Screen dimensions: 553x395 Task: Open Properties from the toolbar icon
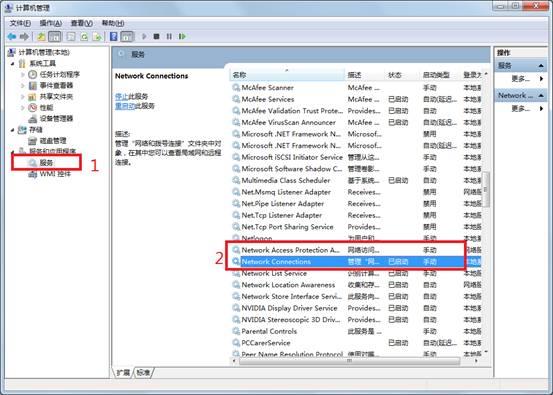pos(71,36)
